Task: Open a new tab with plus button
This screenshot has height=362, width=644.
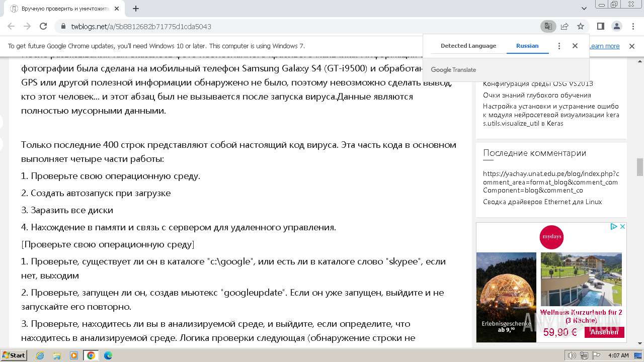Action: 136,9
